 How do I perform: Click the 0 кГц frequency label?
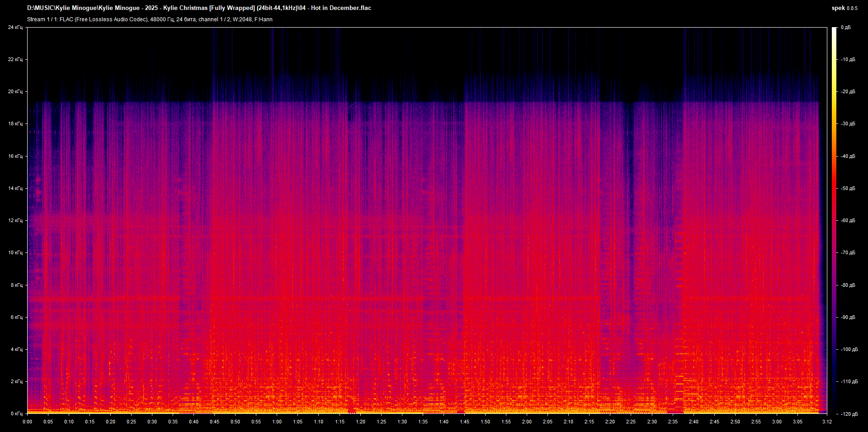[16, 413]
